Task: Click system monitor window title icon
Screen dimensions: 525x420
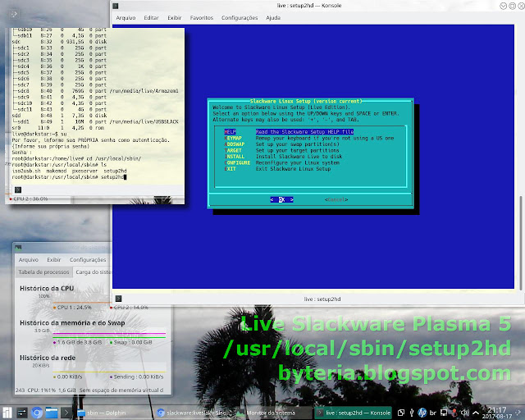Action: 18,248
